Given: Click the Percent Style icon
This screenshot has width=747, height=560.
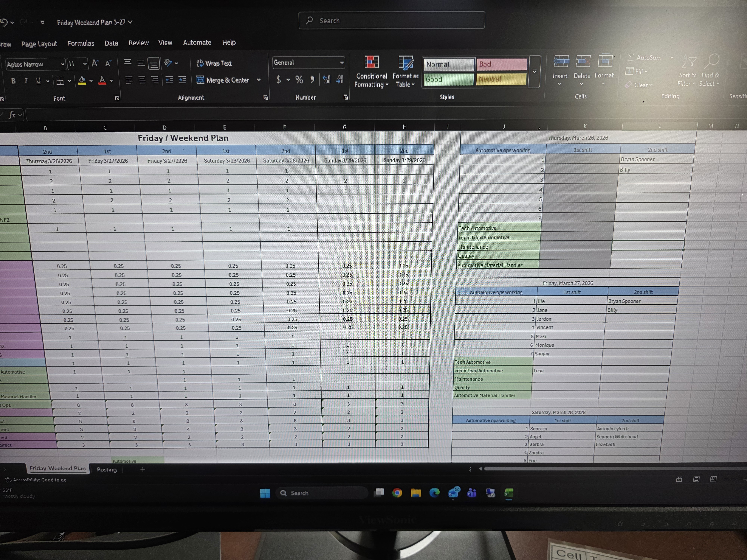Looking at the screenshot, I should pyautogui.click(x=299, y=80).
